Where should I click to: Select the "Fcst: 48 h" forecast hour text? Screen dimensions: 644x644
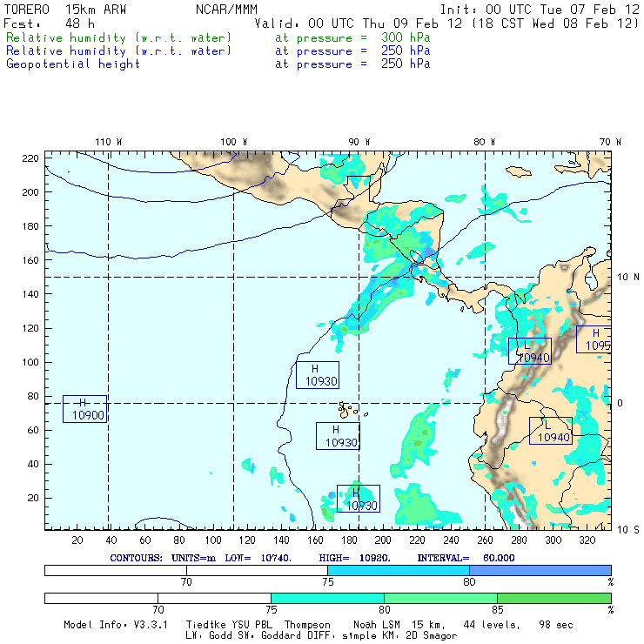tap(49, 23)
